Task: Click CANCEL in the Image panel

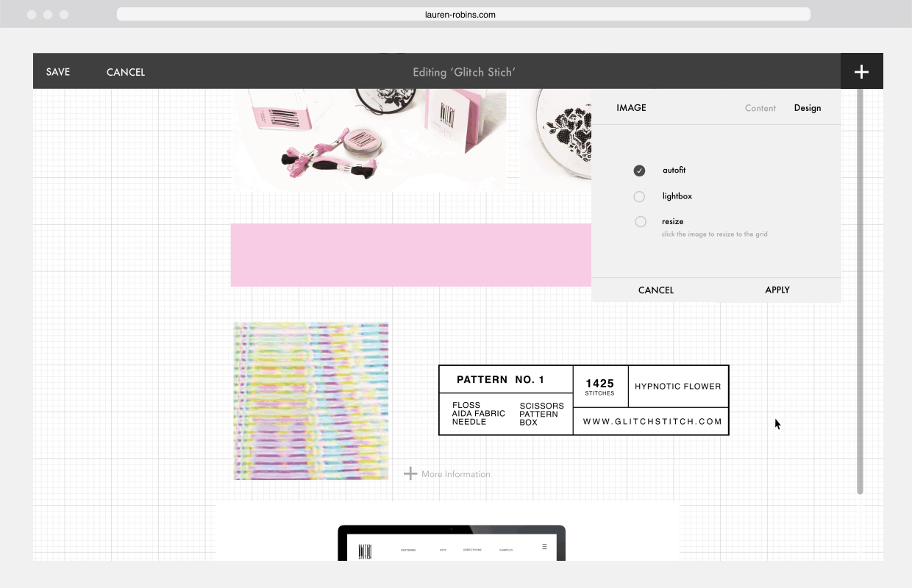Action: [x=656, y=290]
